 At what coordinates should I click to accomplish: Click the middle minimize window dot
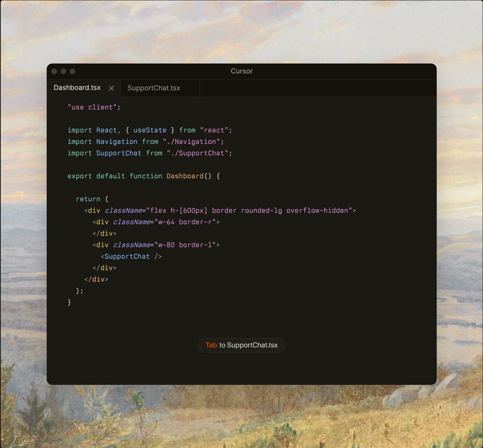63,72
